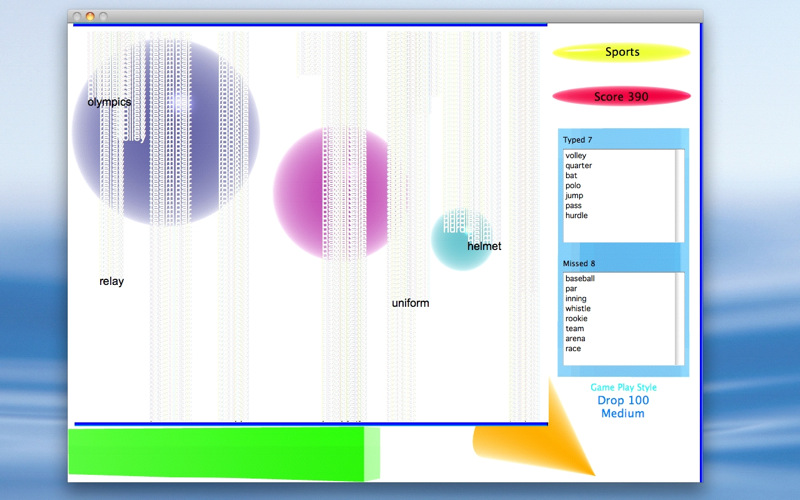
Task: Click the Missed list scrollbar
Action: 680,318
